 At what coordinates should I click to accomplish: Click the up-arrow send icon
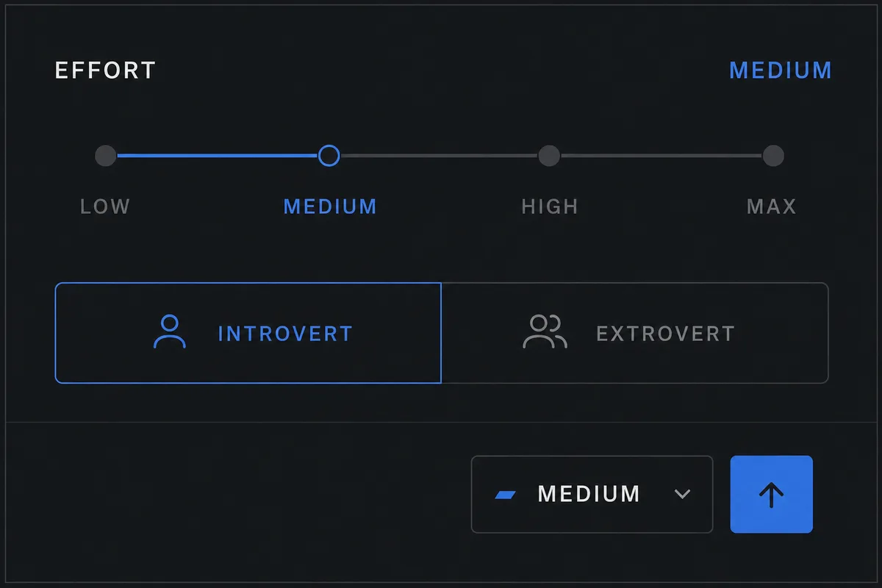(x=771, y=495)
